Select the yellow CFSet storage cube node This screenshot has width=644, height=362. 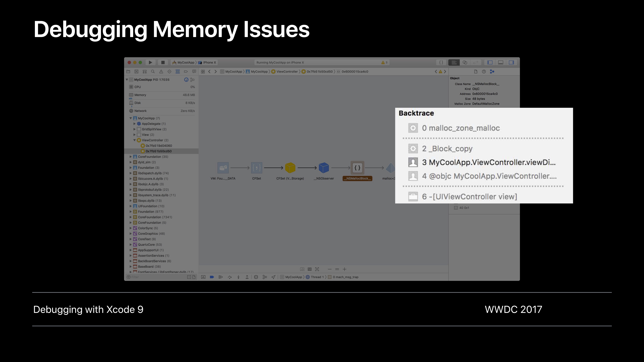(290, 168)
